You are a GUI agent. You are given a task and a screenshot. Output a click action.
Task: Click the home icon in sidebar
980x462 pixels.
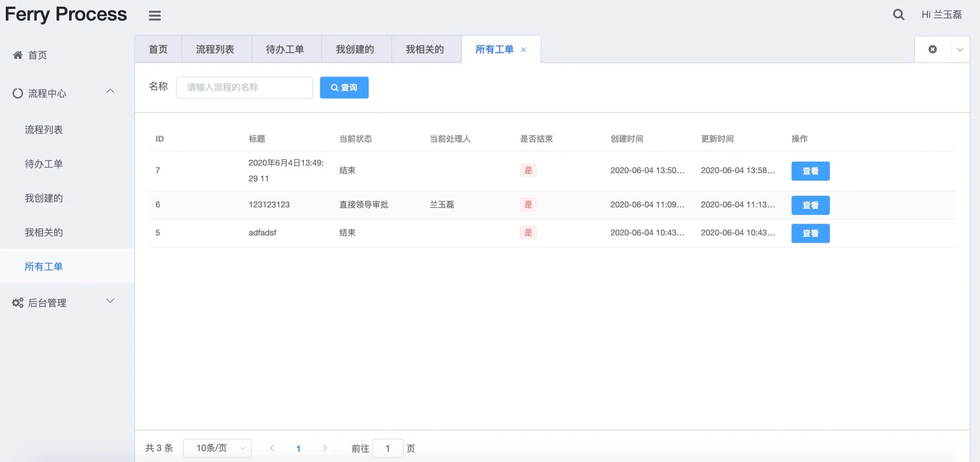coord(18,55)
